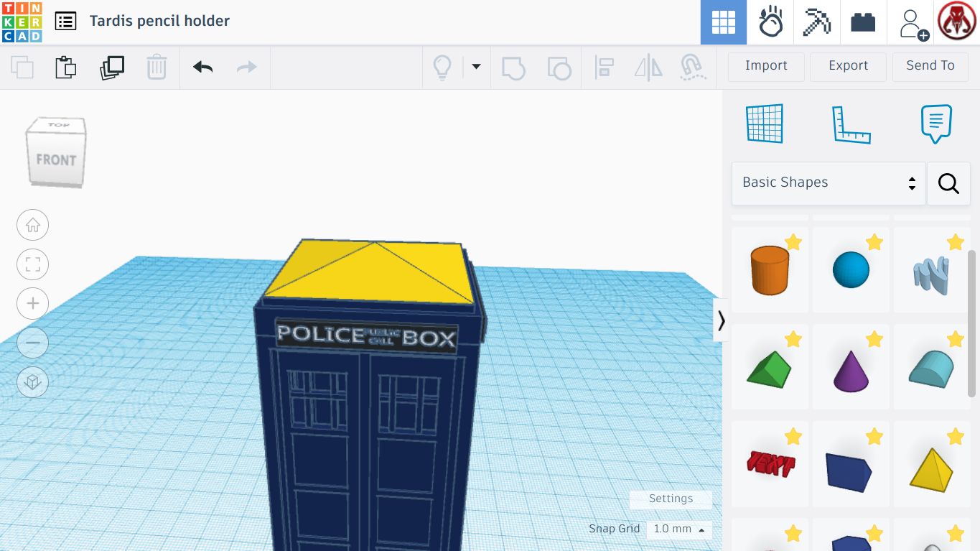Image resolution: width=980 pixels, height=551 pixels.
Task: Click the Ungroup shapes icon
Action: point(559,68)
